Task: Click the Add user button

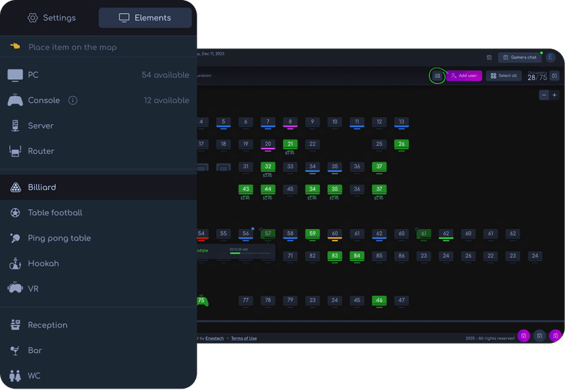Action: click(464, 76)
